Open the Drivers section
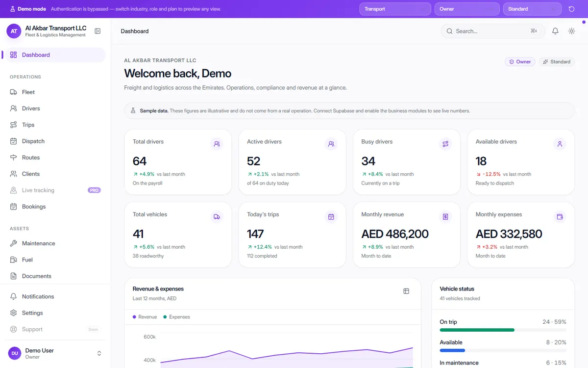The height and width of the screenshot is (368, 588). click(55, 108)
